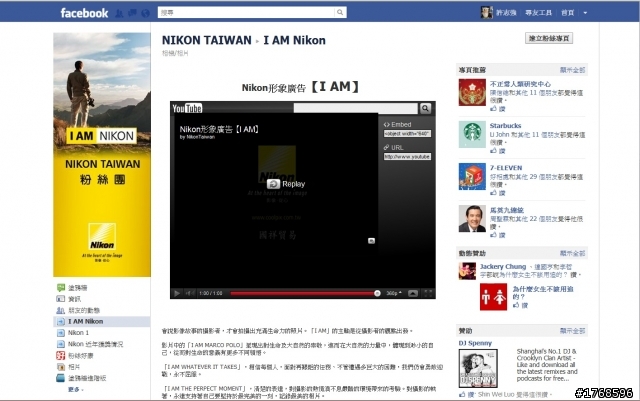Open the account dropdown arrow in header
640x401 pixels.
(x=585, y=13)
